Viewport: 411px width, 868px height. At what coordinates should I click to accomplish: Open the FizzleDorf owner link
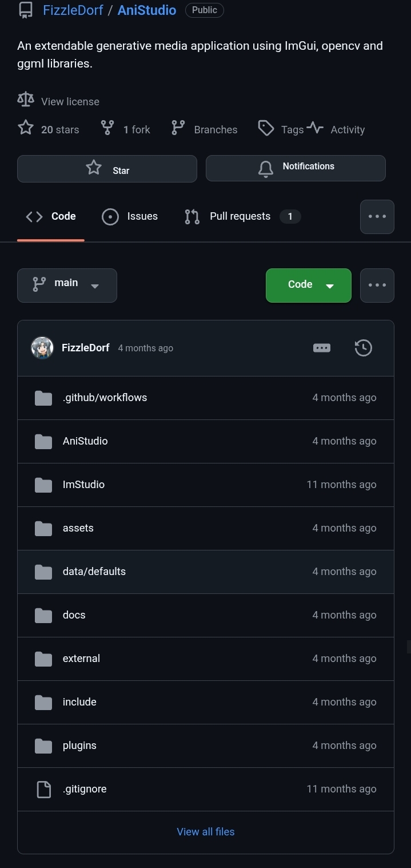click(x=73, y=10)
